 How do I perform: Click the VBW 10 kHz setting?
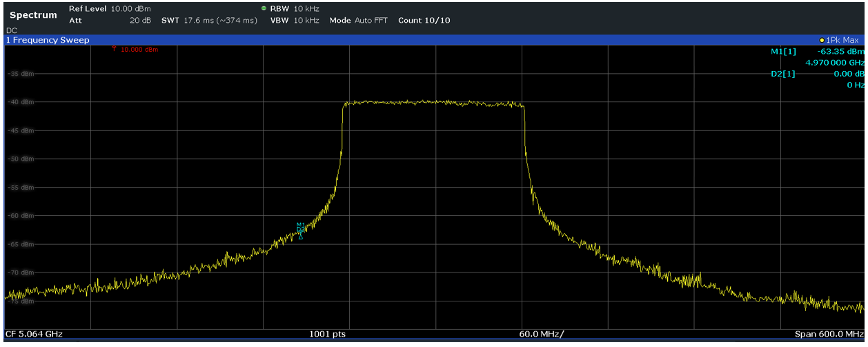(295, 20)
